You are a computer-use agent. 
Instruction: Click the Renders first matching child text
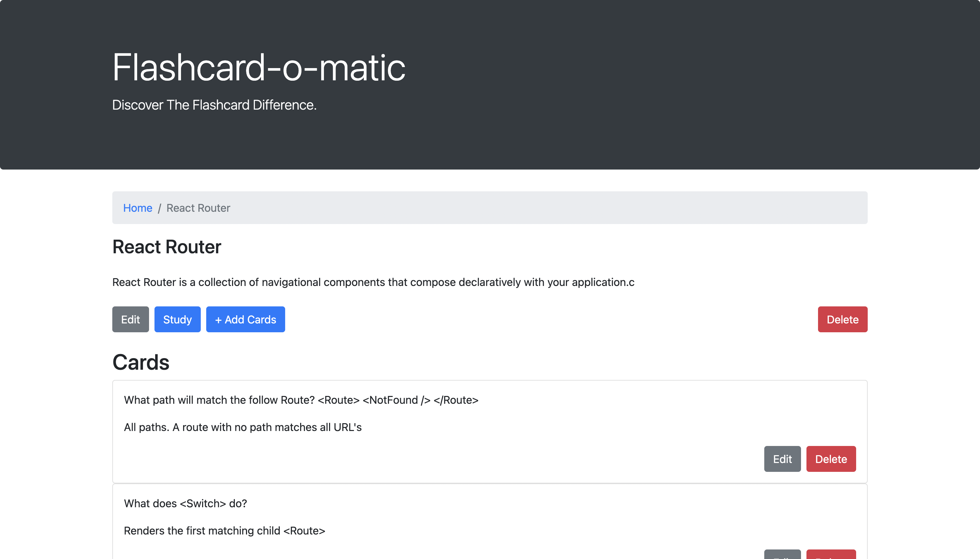point(224,531)
